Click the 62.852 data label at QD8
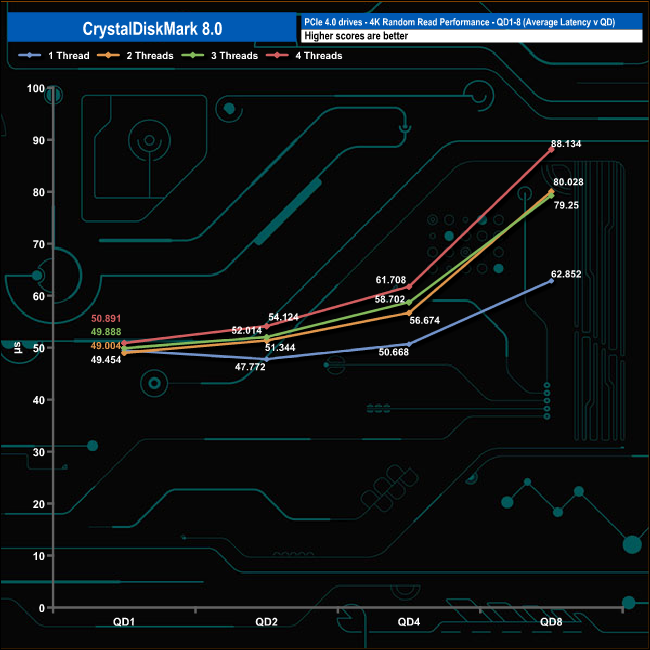 [566, 274]
